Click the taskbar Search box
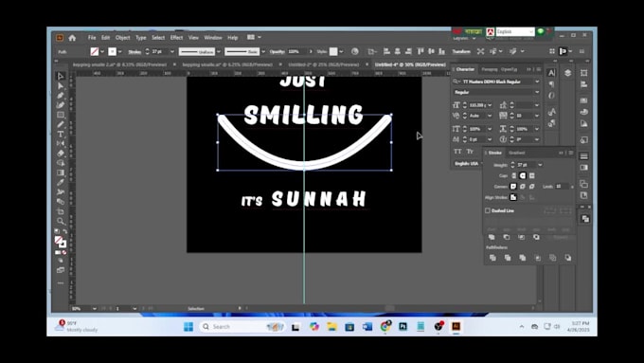This screenshot has height=363, width=644. [242, 326]
